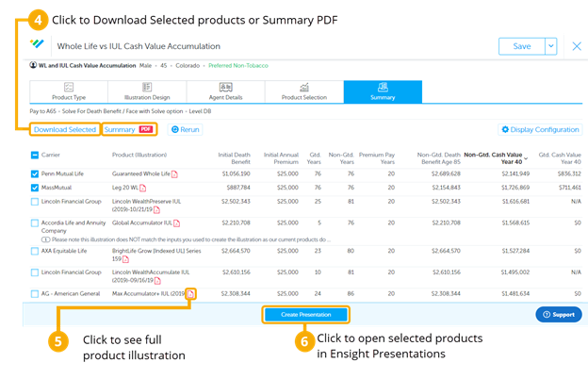Click the Rerun button
This screenshot has height=379, width=588.
click(x=186, y=129)
